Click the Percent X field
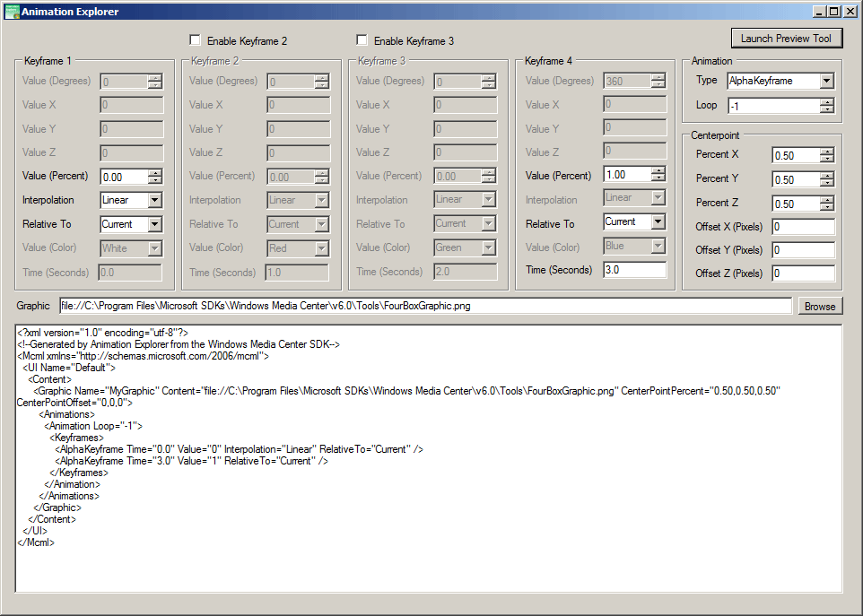Image resolution: width=863 pixels, height=616 pixels. coord(796,156)
